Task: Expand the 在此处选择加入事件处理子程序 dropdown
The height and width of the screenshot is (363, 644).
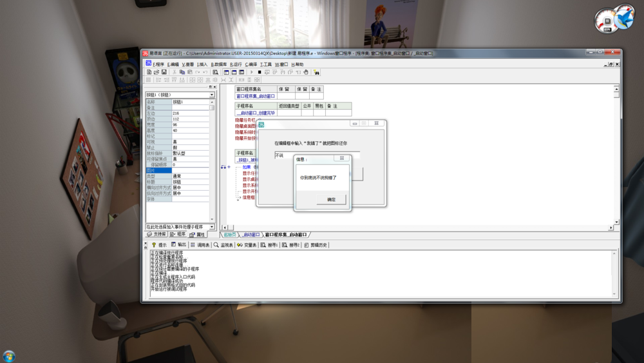Action: coord(212,227)
